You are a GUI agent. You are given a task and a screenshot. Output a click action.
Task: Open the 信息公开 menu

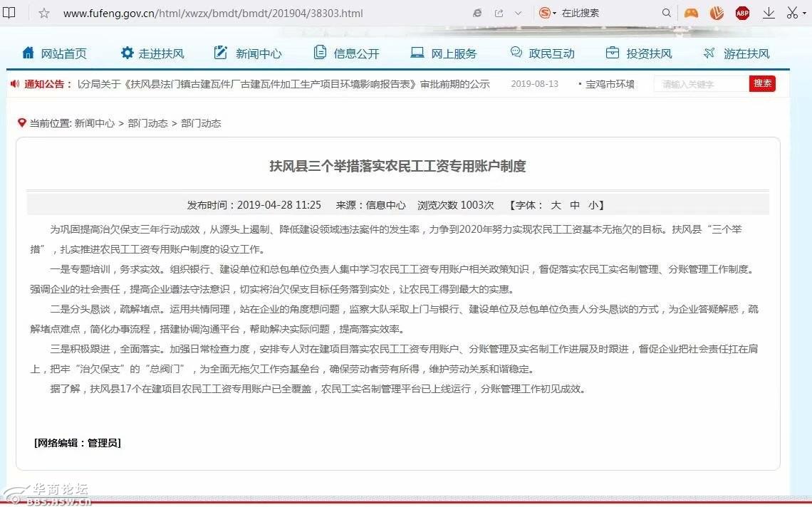[x=356, y=53]
